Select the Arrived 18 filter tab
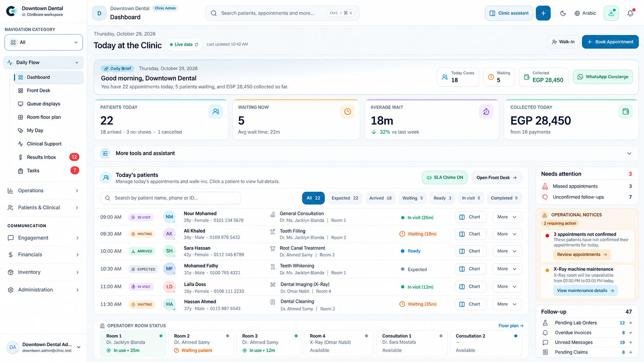Viewport: 644px width, 362px height. 380,198
